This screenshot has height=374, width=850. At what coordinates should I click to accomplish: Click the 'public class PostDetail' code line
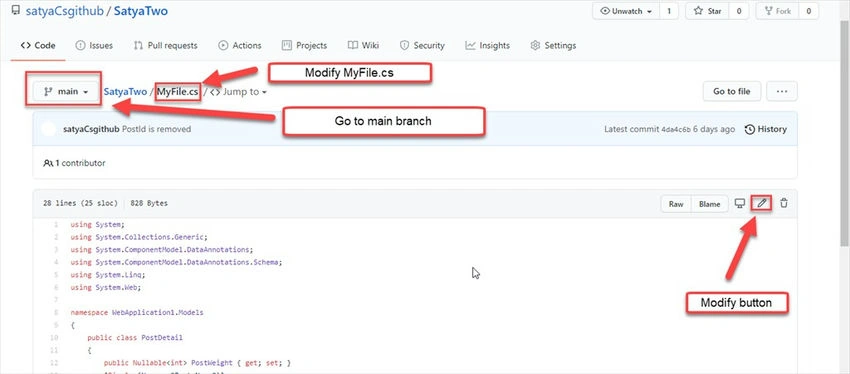[x=135, y=338]
